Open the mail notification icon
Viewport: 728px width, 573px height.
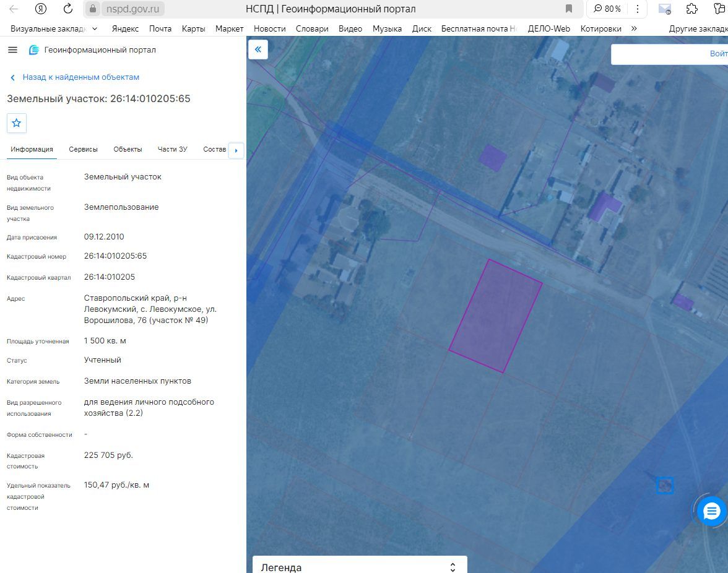pyautogui.click(x=665, y=9)
